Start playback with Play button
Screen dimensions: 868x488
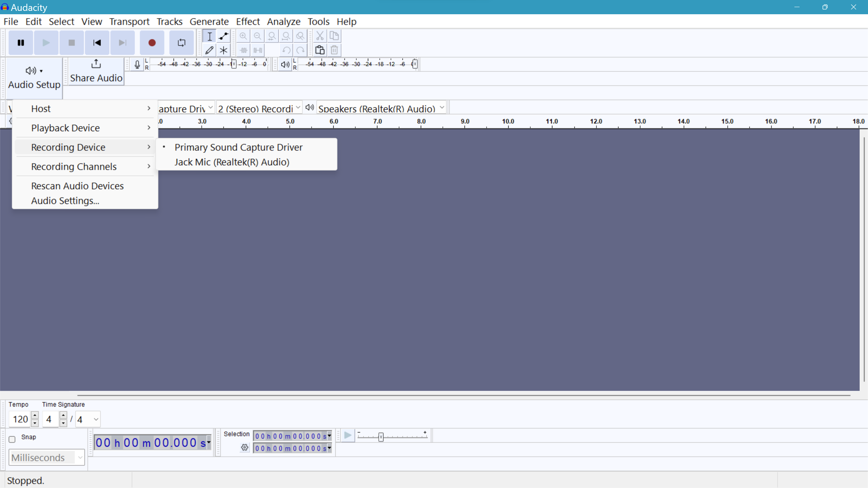[x=46, y=43]
